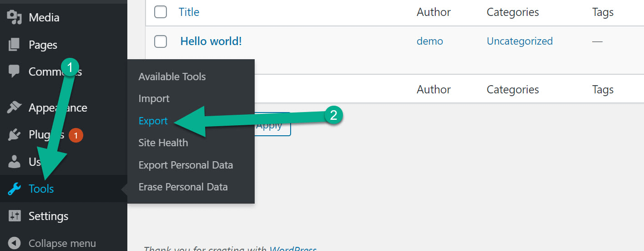Viewport: 644px width, 251px height.
Task: Filter posts by Uncategorized category link
Action: click(x=519, y=41)
